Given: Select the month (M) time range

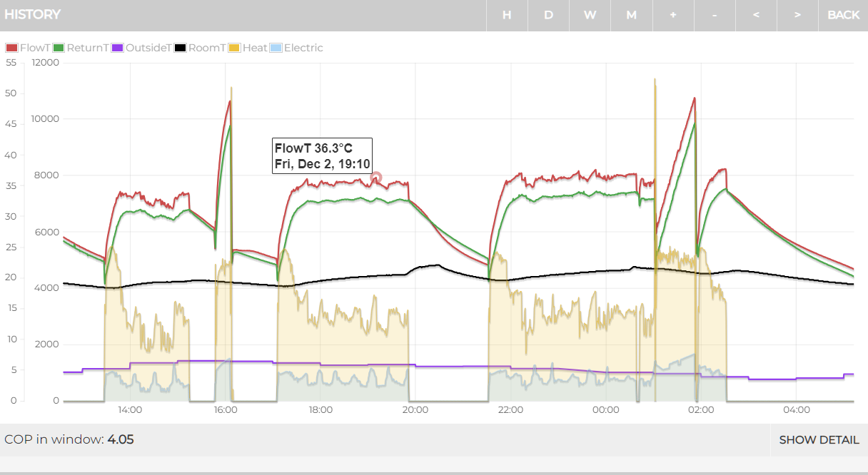Looking at the screenshot, I should tap(631, 15).
